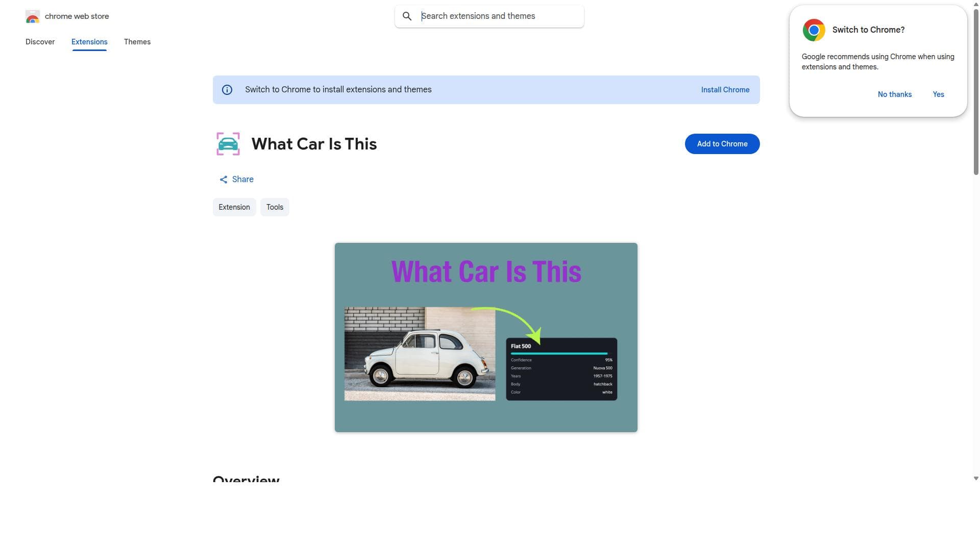The width and height of the screenshot is (980, 551).
Task: Click the Add to Chrome button
Action: [x=722, y=144]
